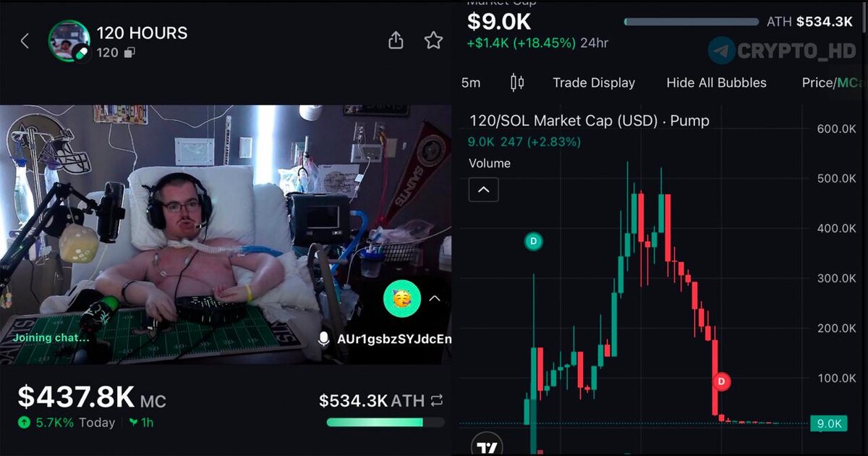Viewport: 868px width, 456px height.
Task: Copy the 120 ticker with copy icon
Action: click(129, 53)
